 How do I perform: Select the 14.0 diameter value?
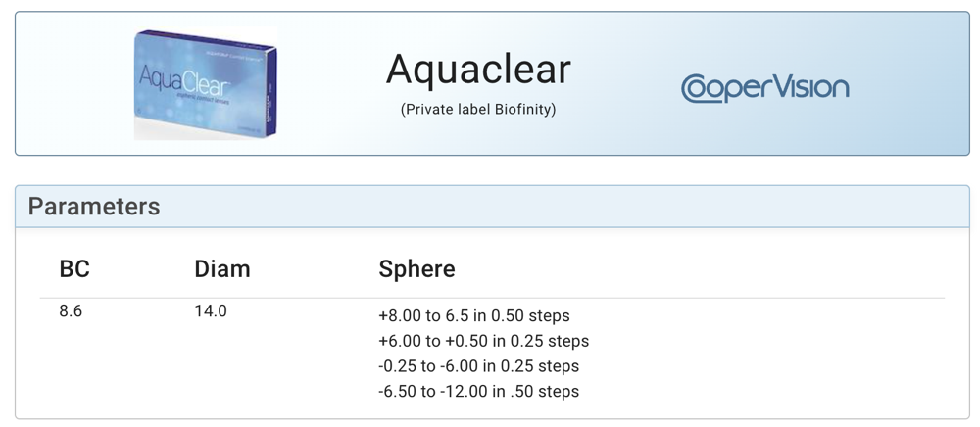tap(211, 311)
